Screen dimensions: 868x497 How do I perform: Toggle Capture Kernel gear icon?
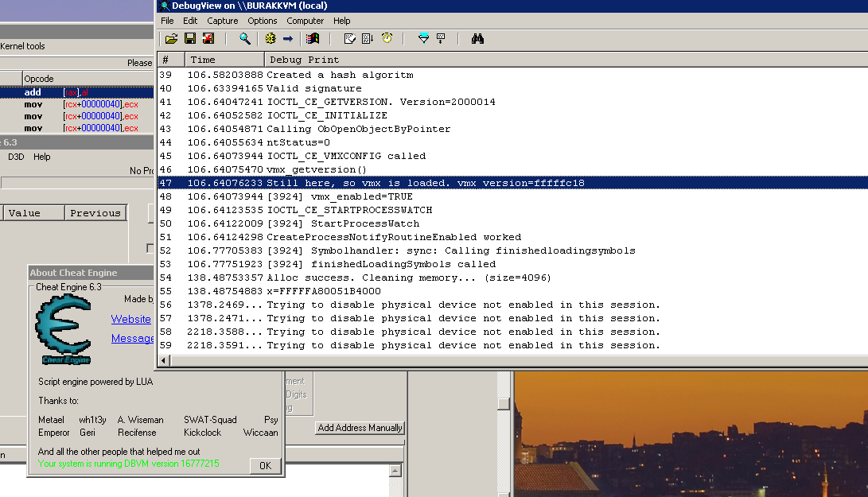pyautogui.click(x=271, y=38)
